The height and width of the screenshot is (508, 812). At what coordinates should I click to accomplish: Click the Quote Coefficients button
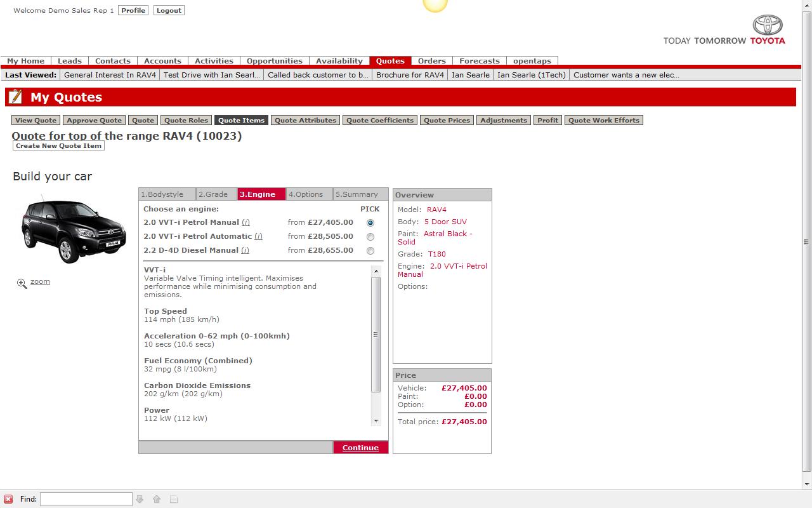[x=380, y=120]
